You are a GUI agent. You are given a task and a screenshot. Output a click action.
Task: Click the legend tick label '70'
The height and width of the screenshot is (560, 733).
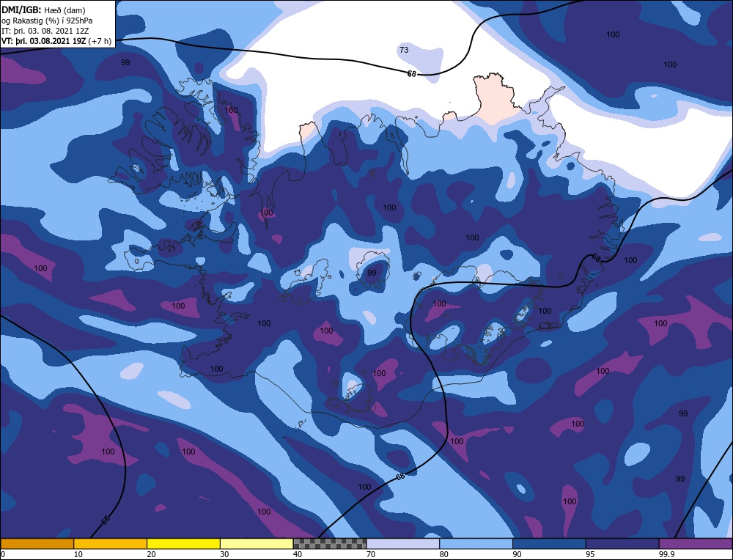371,554
